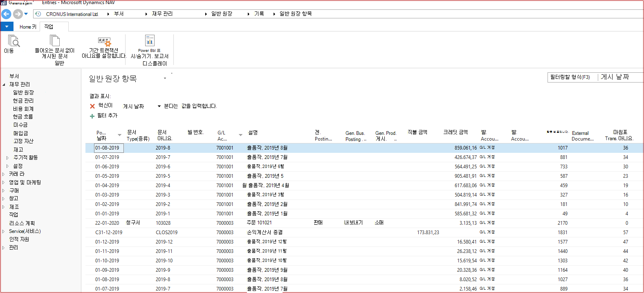The width and height of the screenshot is (644, 293).
Task: Open the 일반 원장 항목 title dropdown
Action: click(x=165, y=78)
